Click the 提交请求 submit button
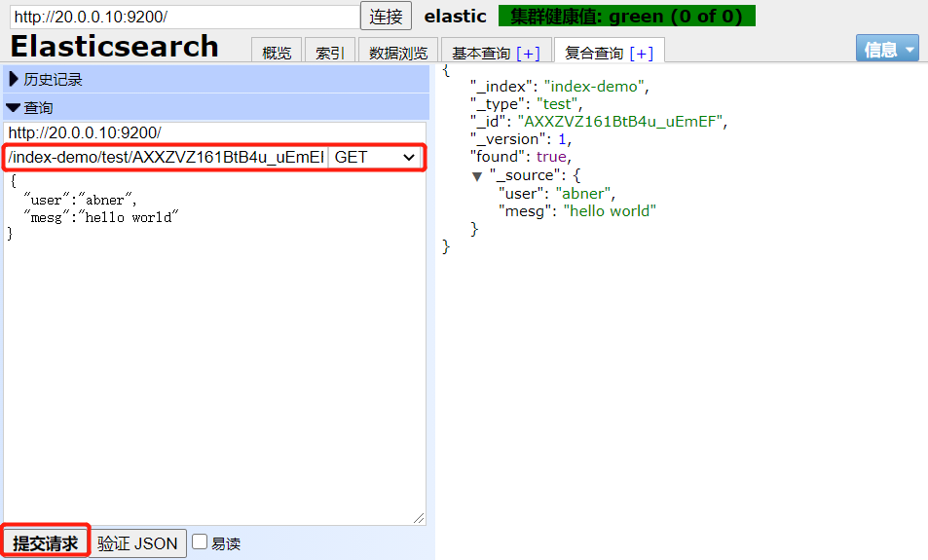The image size is (928, 560). (x=46, y=542)
